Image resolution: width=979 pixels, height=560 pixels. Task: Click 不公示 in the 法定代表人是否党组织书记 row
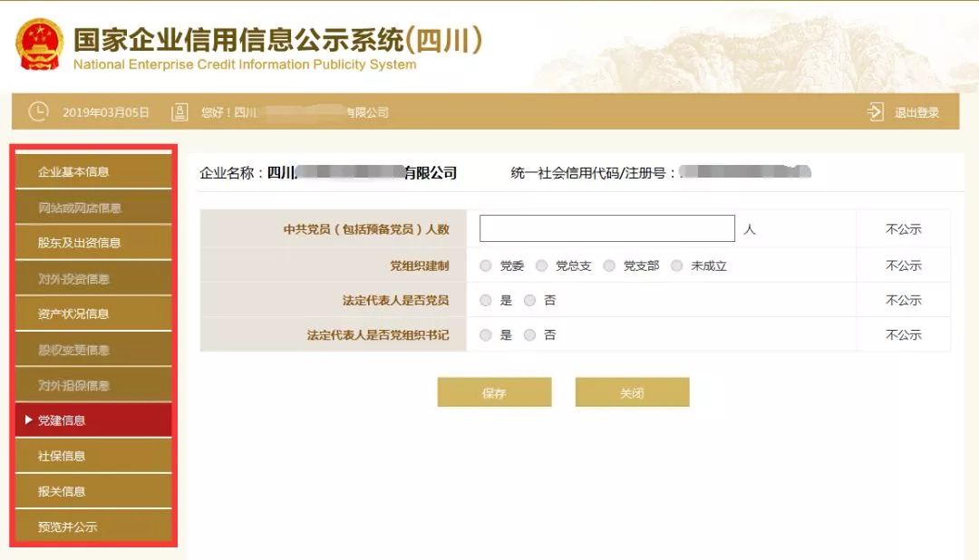click(x=904, y=335)
